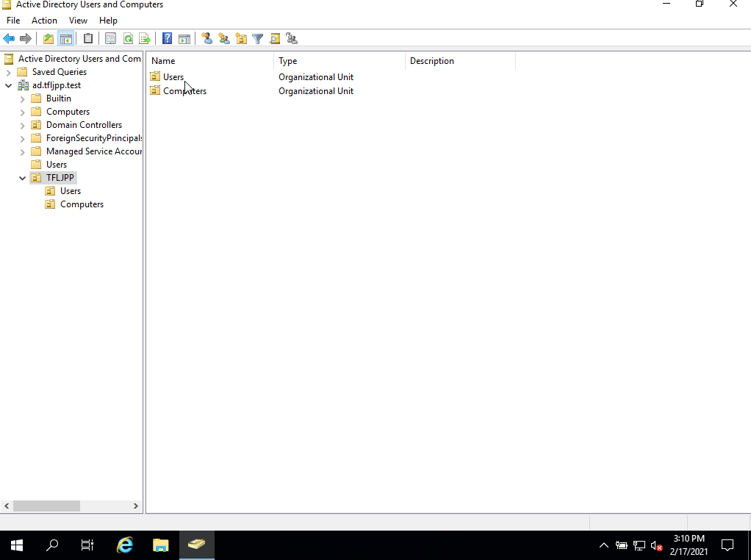This screenshot has width=751, height=560.
Task: Toggle the Show/Hide Console Tree button
Action: point(66,39)
